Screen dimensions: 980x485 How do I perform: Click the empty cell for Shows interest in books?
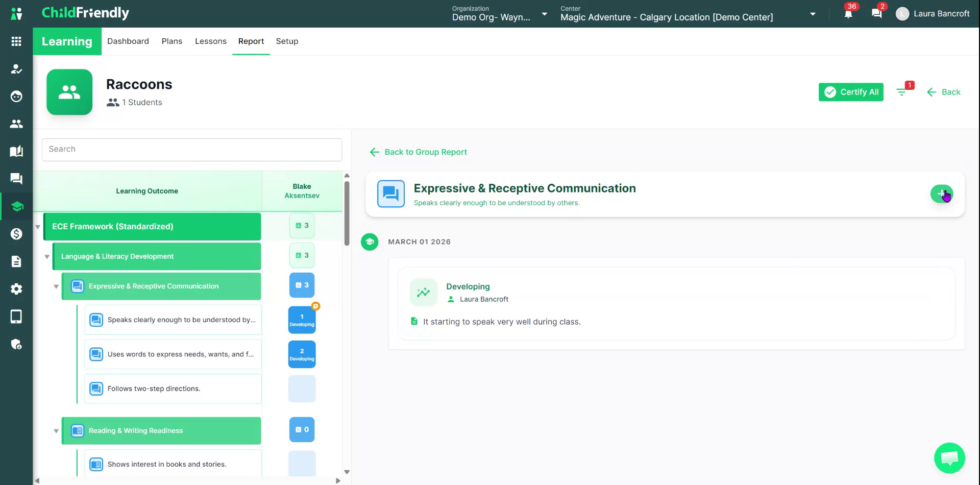[302, 464]
